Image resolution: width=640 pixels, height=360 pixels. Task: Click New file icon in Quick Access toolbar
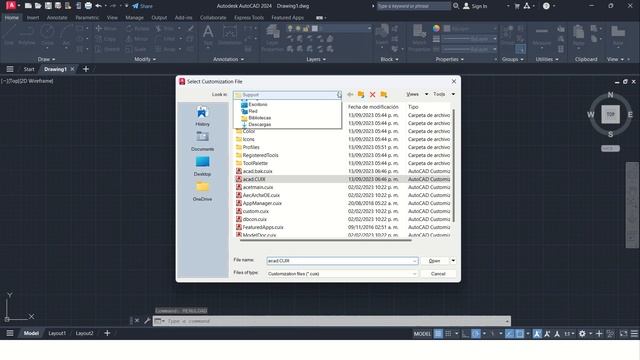(x=28, y=6)
